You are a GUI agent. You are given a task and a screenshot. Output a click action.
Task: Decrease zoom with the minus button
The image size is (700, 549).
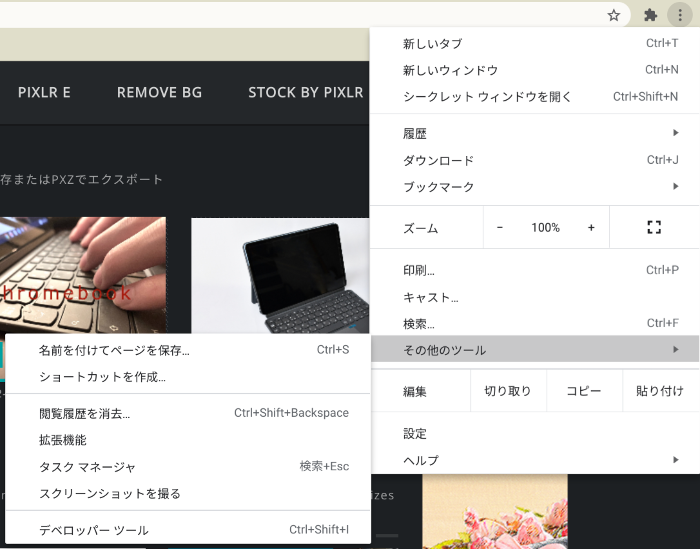coord(500,228)
